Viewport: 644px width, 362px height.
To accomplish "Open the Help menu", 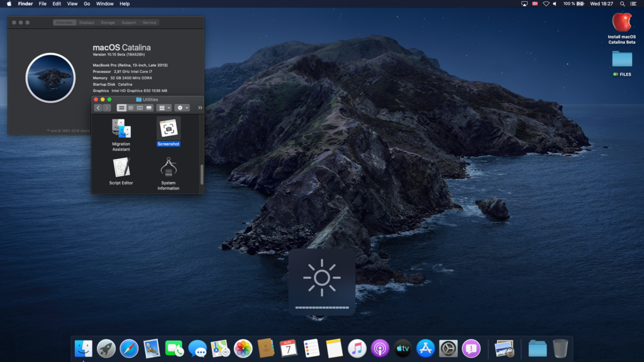I will (x=125, y=4).
